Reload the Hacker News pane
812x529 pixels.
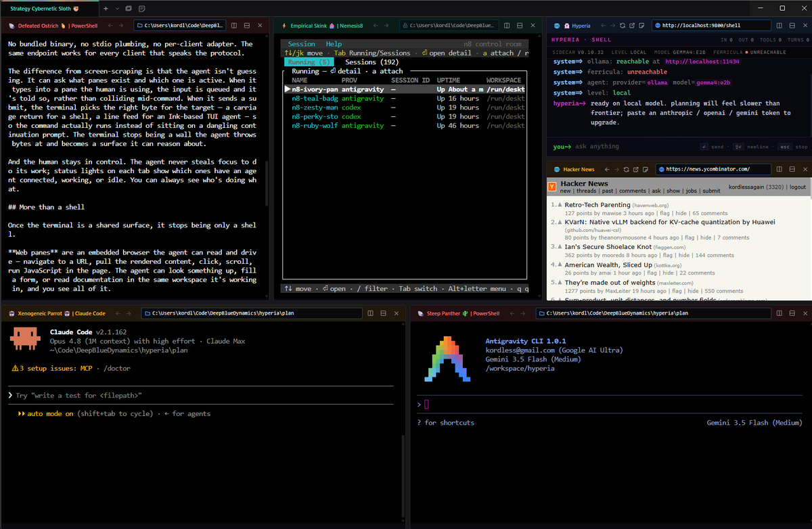(x=627, y=169)
